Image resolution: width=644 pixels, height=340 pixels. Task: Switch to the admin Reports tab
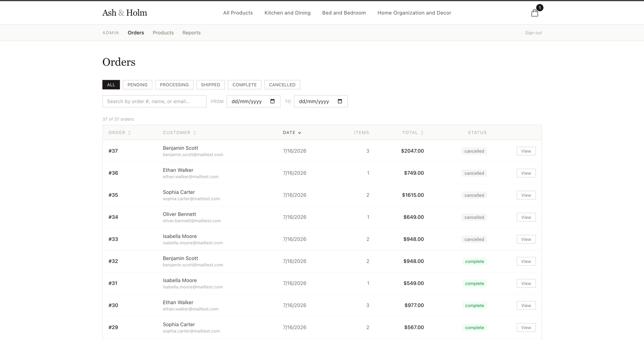click(x=191, y=33)
